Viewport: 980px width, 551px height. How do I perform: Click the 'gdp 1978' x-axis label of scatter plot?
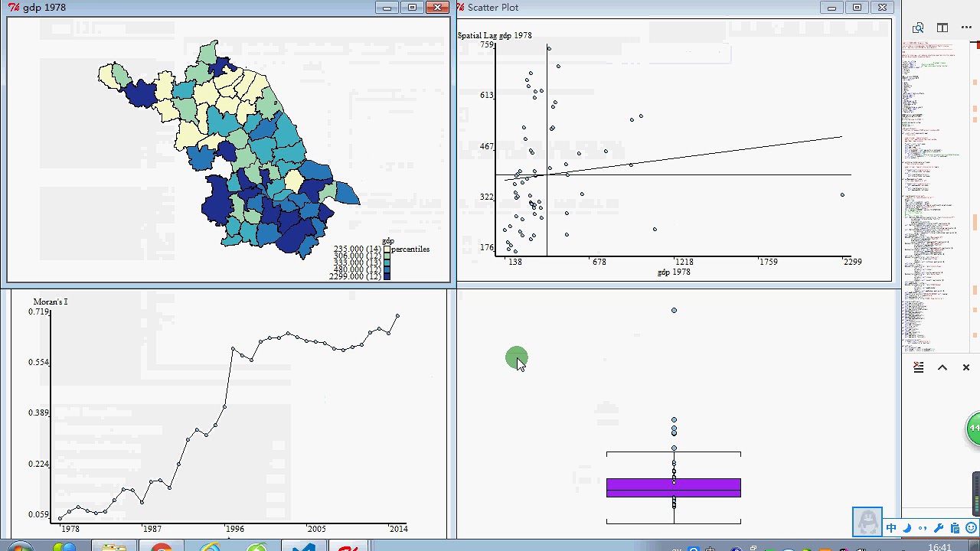(x=674, y=272)
